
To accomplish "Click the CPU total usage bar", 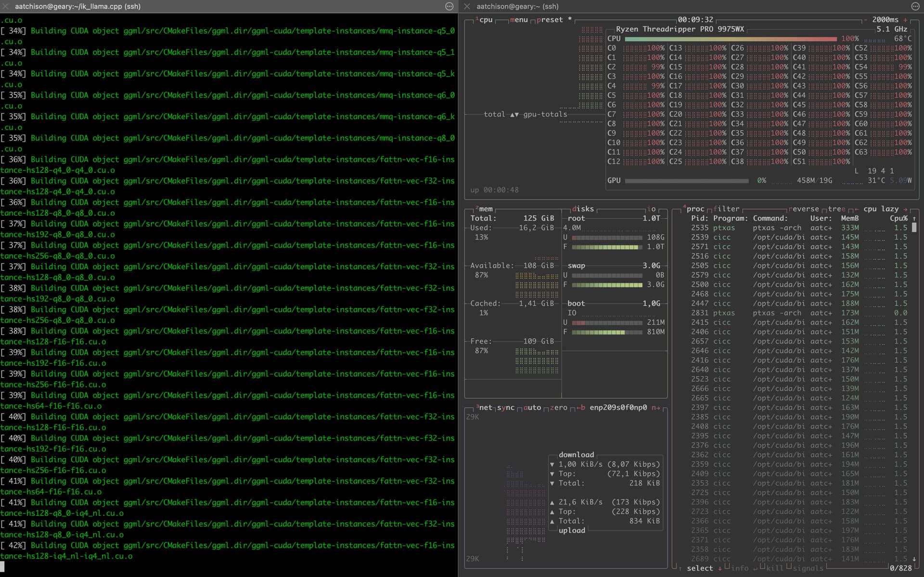I will pyautogui.click(x=731, y=38).
